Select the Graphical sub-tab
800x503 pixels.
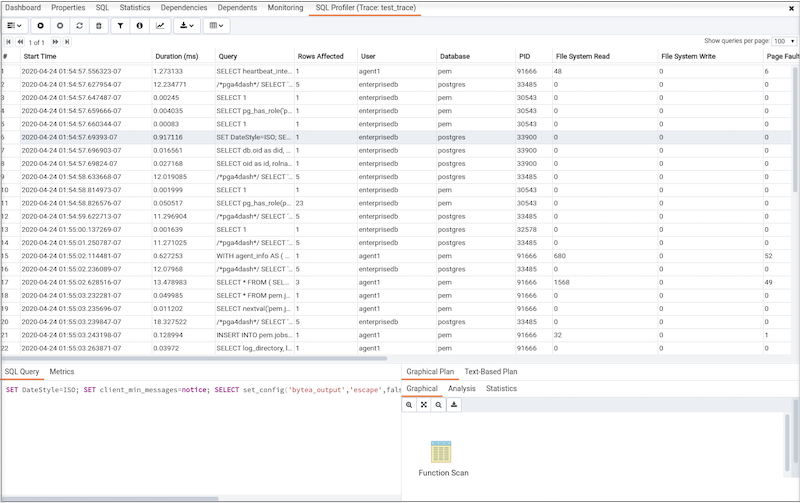(x=422, y=389)
